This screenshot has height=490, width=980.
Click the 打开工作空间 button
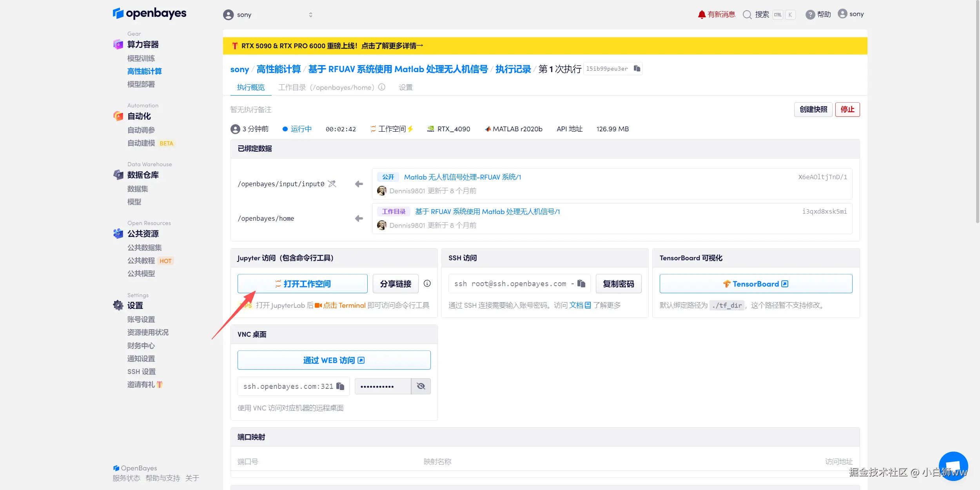[x=302, y=283]
